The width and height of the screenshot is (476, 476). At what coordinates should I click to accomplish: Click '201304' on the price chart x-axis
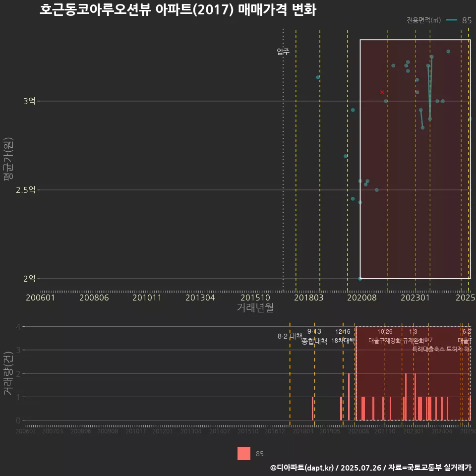point(200,297)
